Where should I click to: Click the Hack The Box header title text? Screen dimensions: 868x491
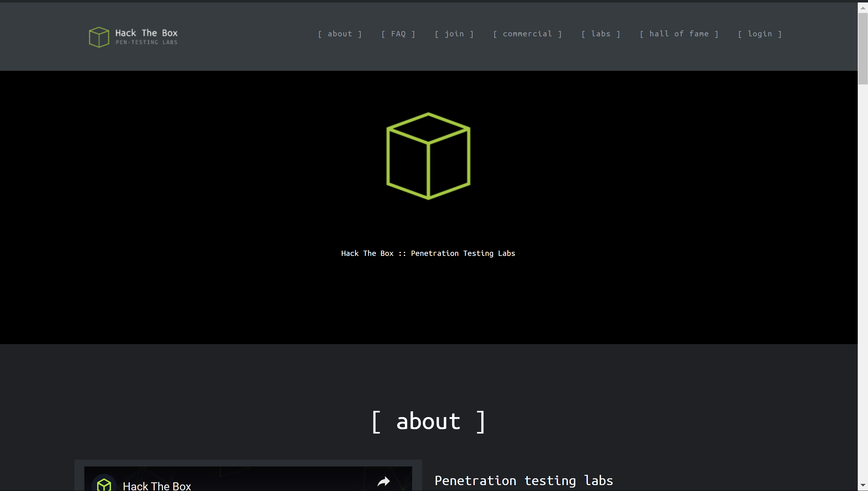[x=146, y=33]
